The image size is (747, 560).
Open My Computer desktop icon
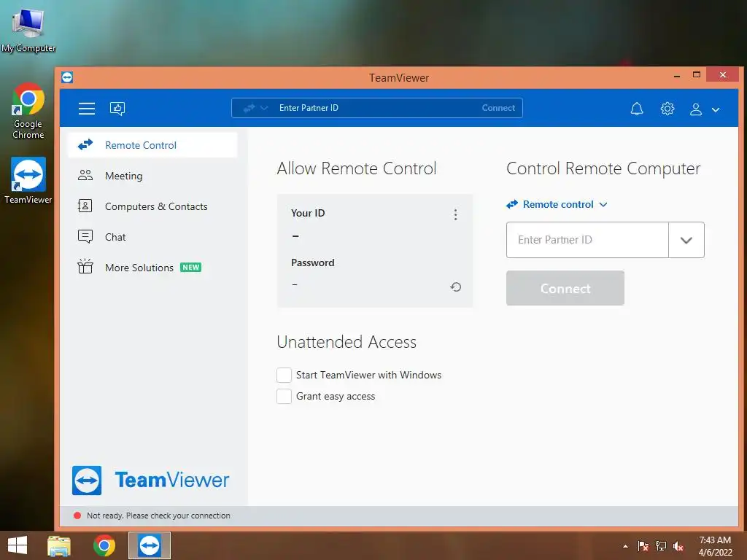pyautogui.click(x=28, y=30)
